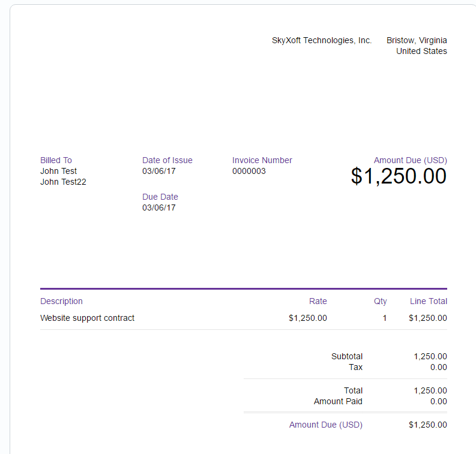
Task: Select the Tax value 0.00
Action: click(x=438, y=367)
